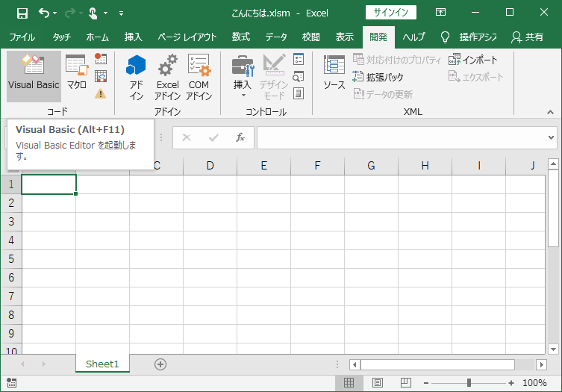
Task: Click the Redo icon
Action: click(70, 13)
